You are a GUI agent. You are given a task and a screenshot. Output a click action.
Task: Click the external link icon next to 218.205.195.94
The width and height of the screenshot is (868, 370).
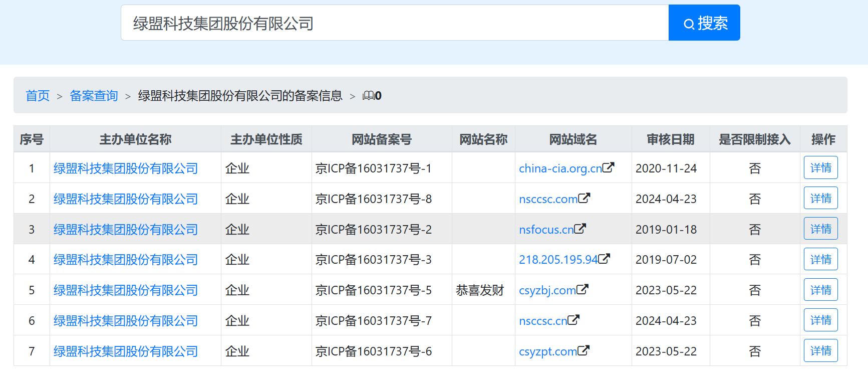pyautogui.click(x=604, y=259)
